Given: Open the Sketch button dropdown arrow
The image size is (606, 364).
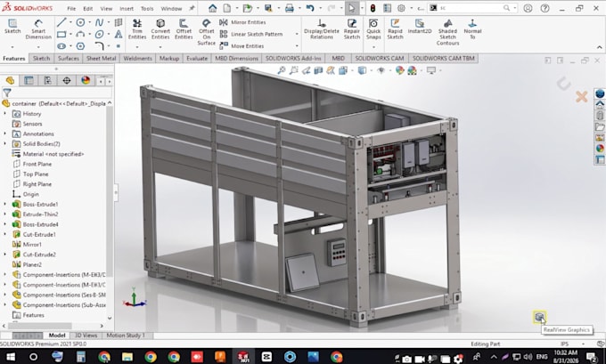Looking at the screenshot, I should pos(12,47).
